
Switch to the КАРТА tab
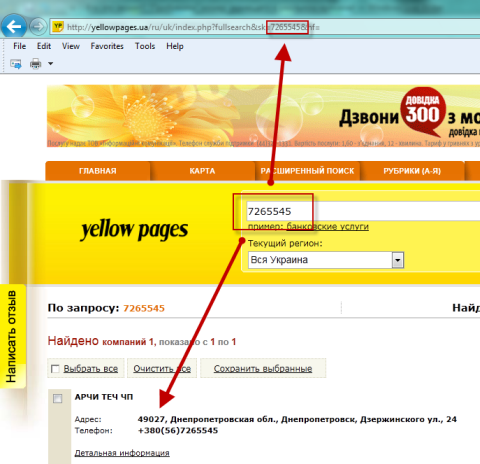(202, 171)
